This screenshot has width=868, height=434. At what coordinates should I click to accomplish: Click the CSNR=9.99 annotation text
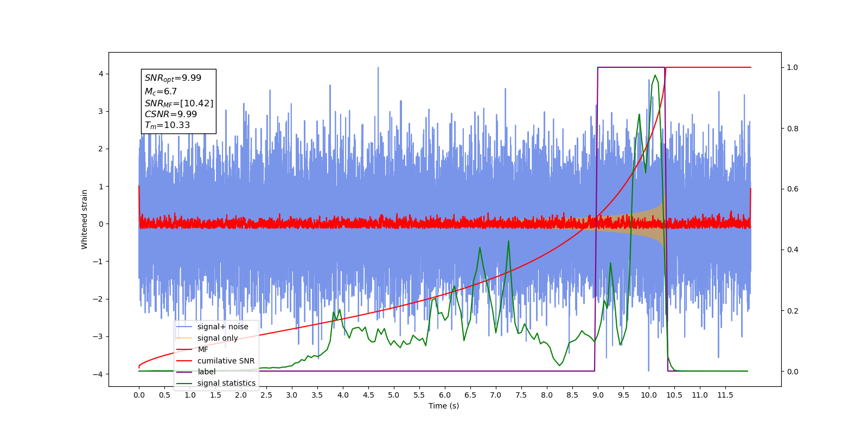[171, 114]
